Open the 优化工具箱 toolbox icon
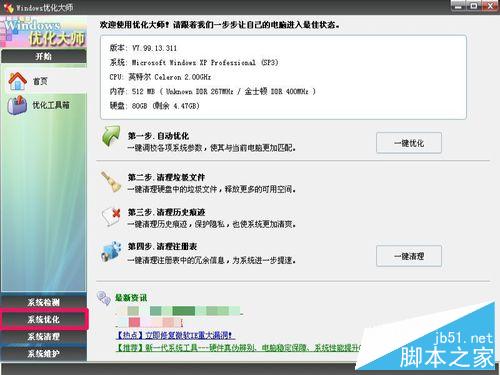500x375 pixels. tap(17, 105)
